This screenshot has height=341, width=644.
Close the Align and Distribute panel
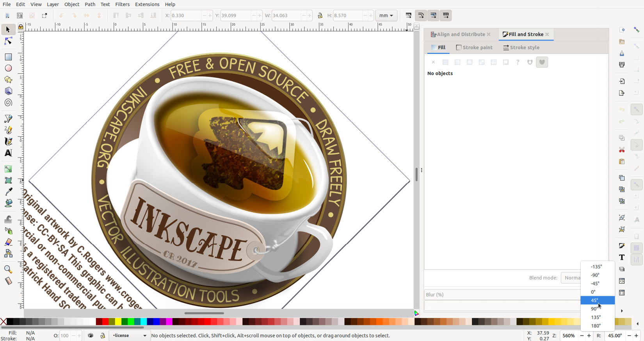pos(489,34)
